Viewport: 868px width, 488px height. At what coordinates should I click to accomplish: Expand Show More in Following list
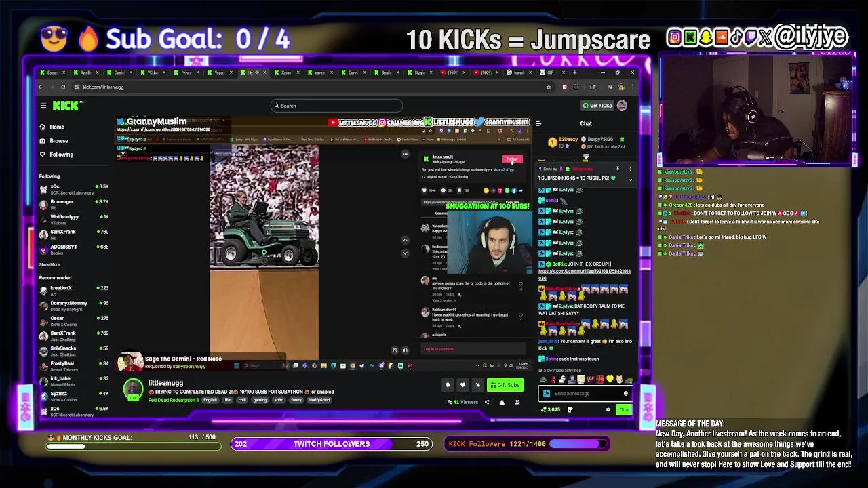tap(50, 264)
